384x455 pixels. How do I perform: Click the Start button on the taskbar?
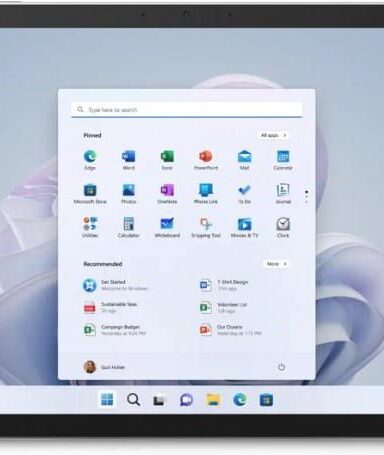click(107, 399)
